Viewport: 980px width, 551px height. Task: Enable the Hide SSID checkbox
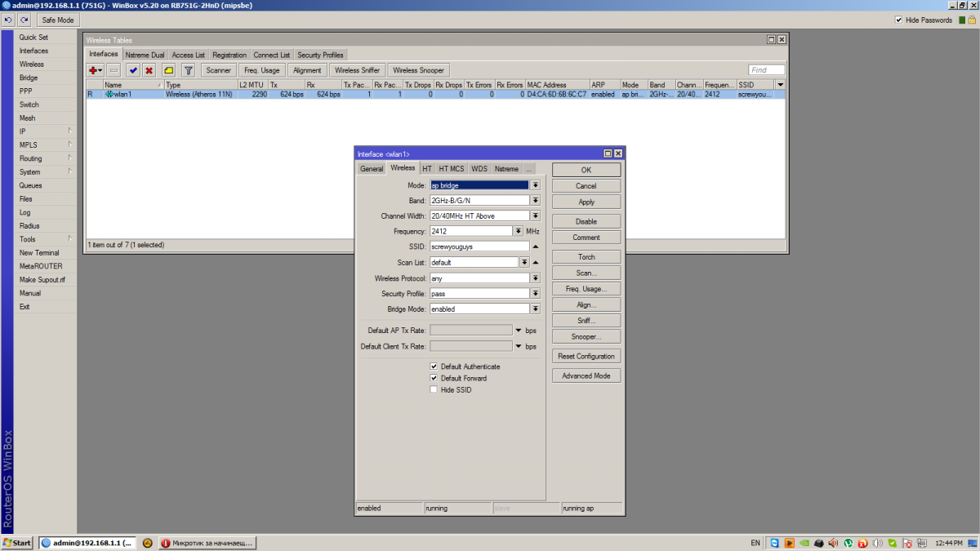[x=434, y=390]
